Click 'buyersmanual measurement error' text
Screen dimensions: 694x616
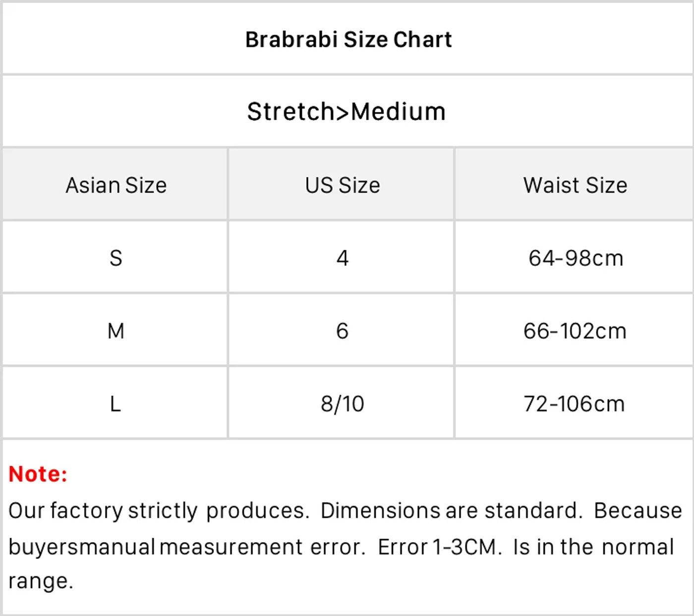tap(187, 547)
